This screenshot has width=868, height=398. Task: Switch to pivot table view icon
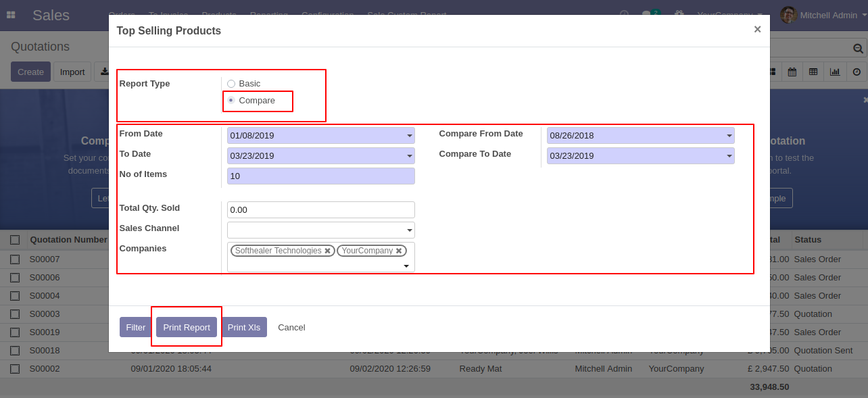coord(813,72)
